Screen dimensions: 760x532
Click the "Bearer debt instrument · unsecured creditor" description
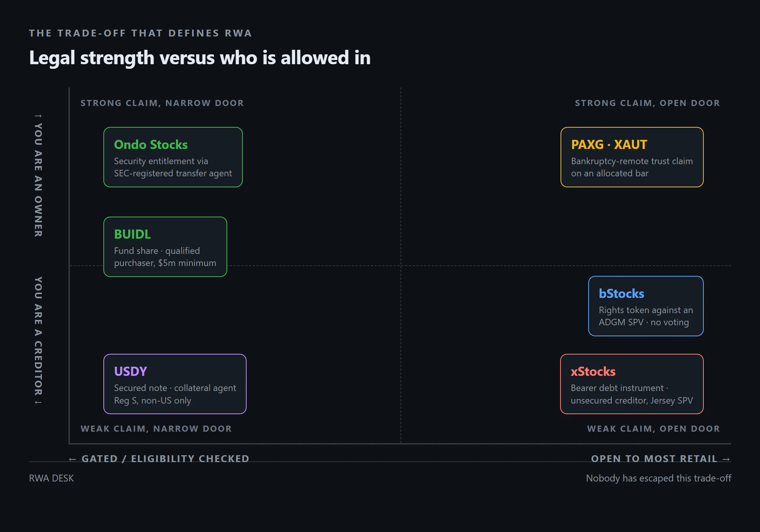[x=632, y=394]
